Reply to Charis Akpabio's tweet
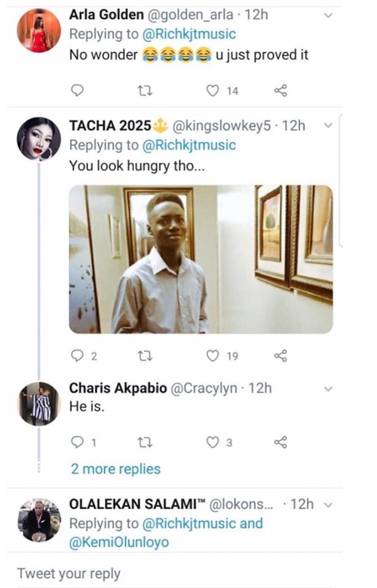 [x=77, y=442]
